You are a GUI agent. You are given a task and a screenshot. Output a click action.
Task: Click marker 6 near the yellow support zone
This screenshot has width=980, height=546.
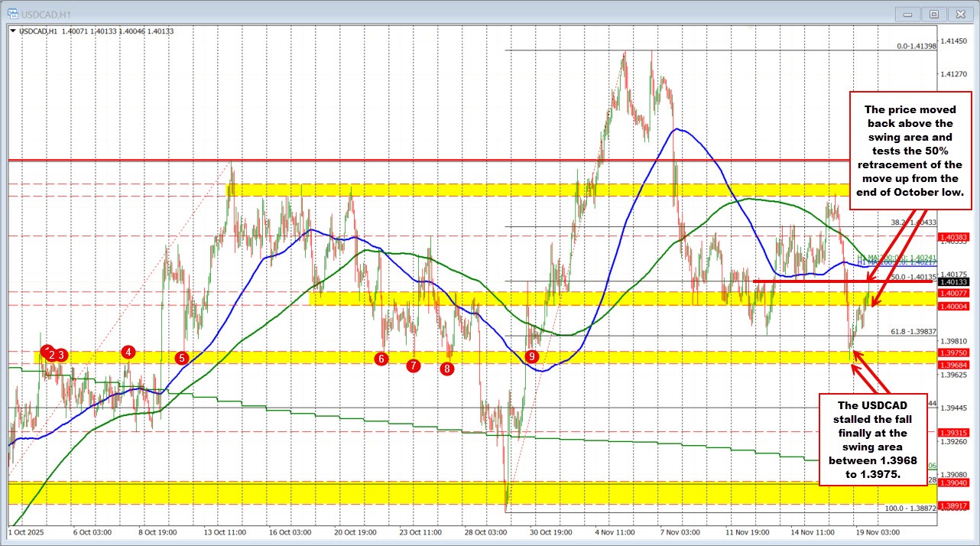tap(382, 358)
